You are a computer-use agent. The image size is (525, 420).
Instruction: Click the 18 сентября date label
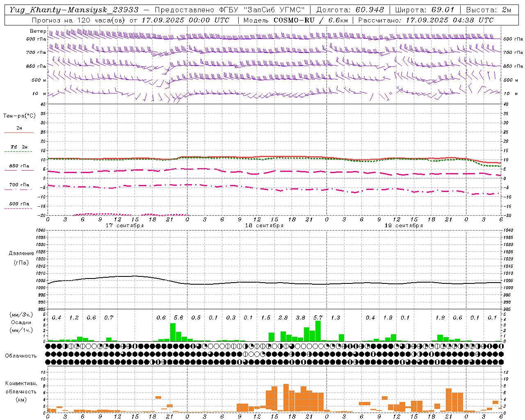click(264, 226)
